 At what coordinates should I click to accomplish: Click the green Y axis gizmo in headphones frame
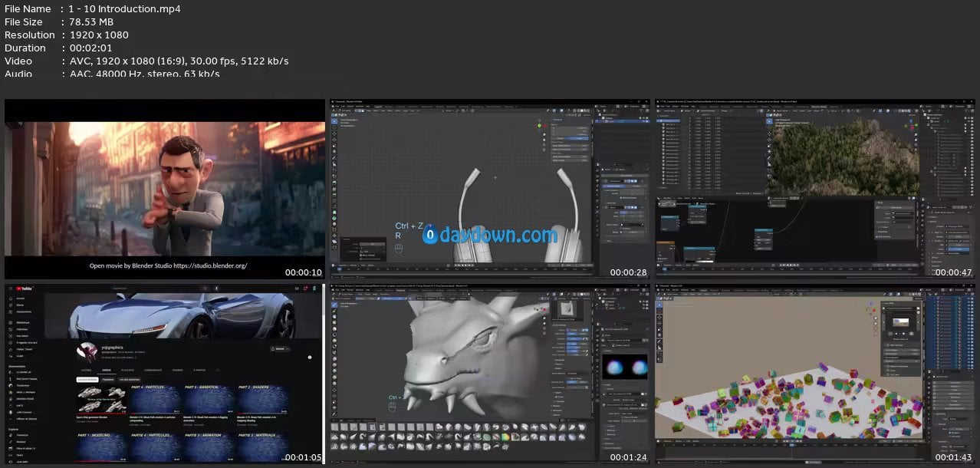click(539, 125)
